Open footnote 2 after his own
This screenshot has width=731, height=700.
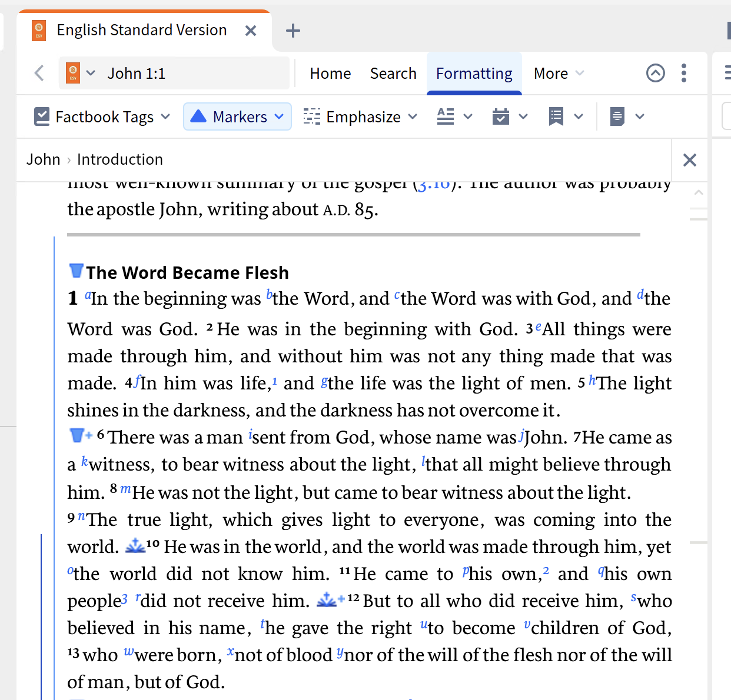point(546,571)
